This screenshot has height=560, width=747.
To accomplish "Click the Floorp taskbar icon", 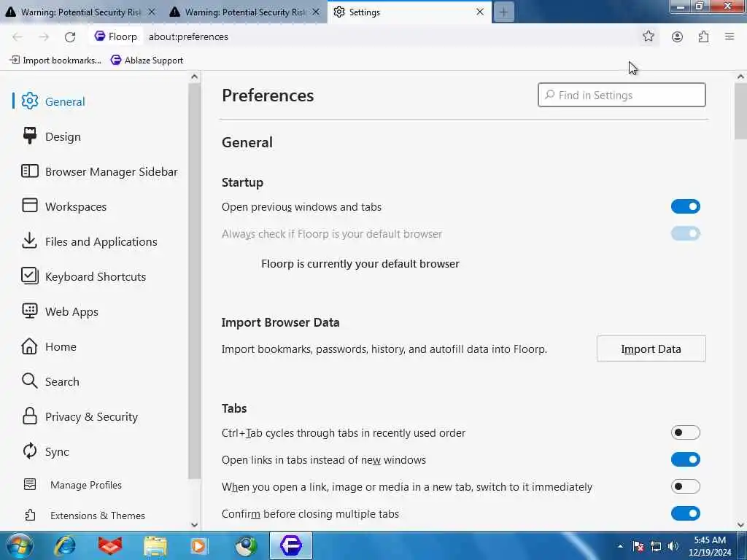I will (x=290, y=545).
